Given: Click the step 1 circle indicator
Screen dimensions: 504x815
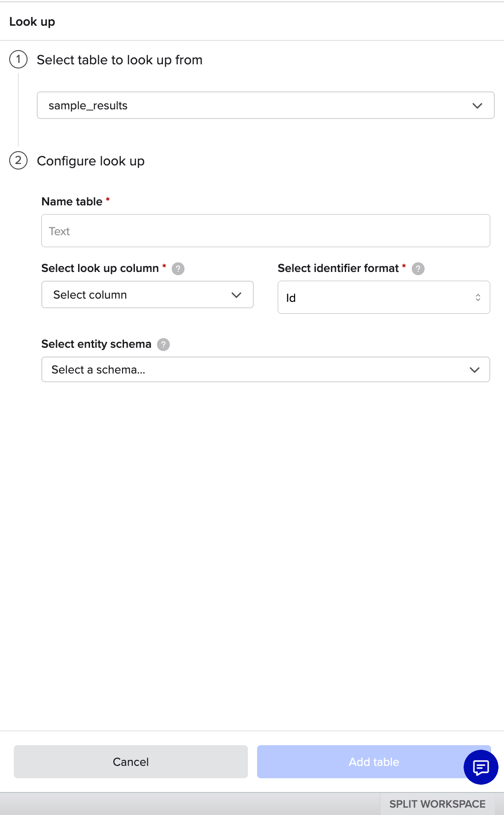Looking at the screenshot, I should tap(18, 59).
